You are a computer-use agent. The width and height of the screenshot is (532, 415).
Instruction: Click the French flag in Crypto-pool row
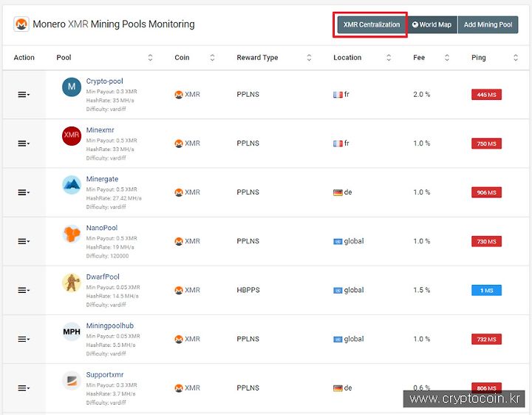point(338,95)
